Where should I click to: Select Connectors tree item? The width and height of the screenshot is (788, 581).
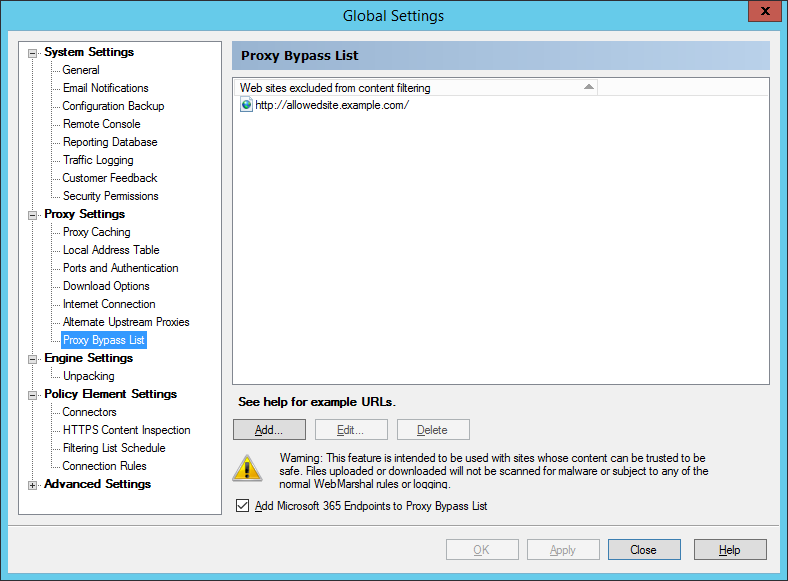pos(89,412)
